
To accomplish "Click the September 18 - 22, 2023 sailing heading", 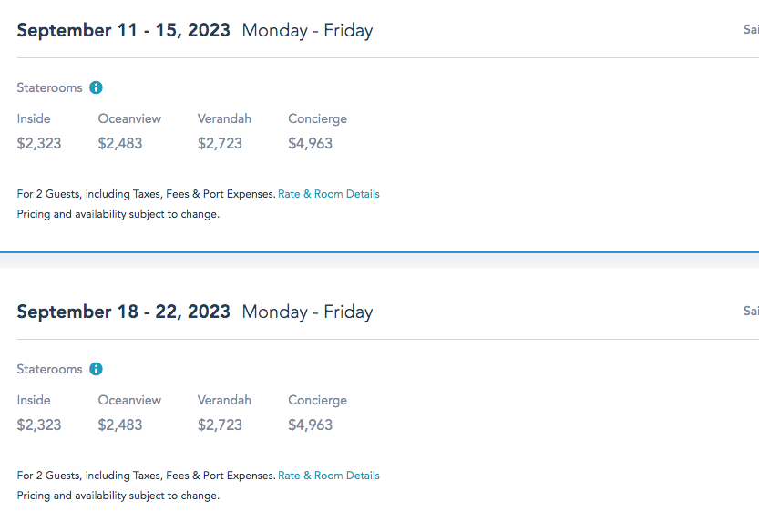I will pos(124,312).
